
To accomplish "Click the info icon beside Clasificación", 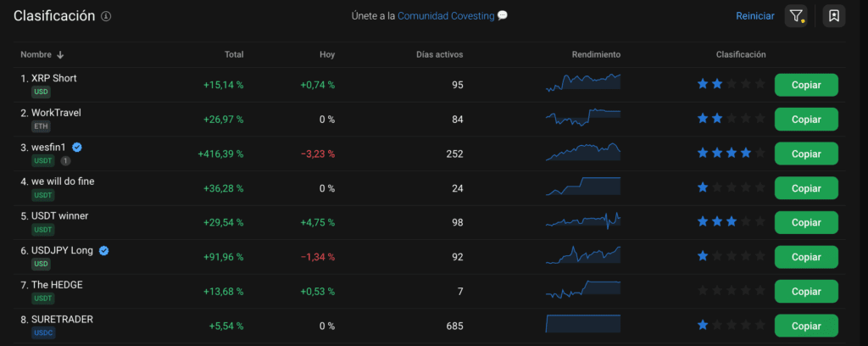I will click(106, 17).
